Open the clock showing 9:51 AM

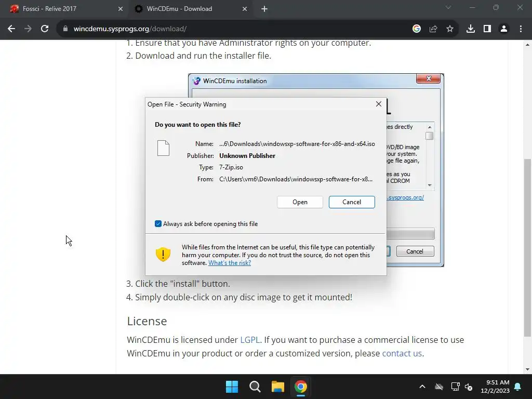[495, 387]
